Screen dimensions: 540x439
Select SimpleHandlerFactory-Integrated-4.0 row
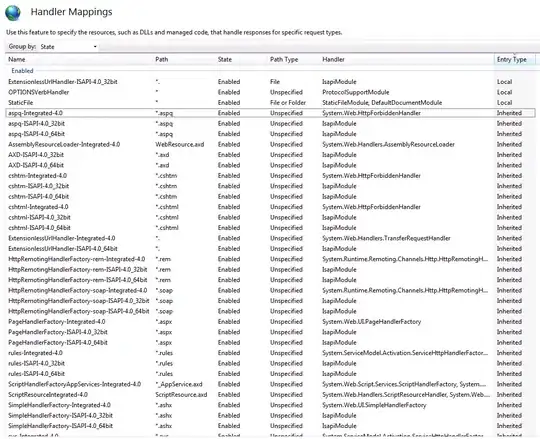270,405
